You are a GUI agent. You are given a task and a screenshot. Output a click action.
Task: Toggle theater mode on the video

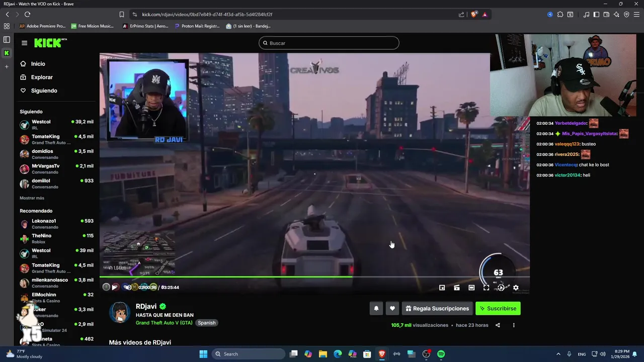click(x=471, y=288)
